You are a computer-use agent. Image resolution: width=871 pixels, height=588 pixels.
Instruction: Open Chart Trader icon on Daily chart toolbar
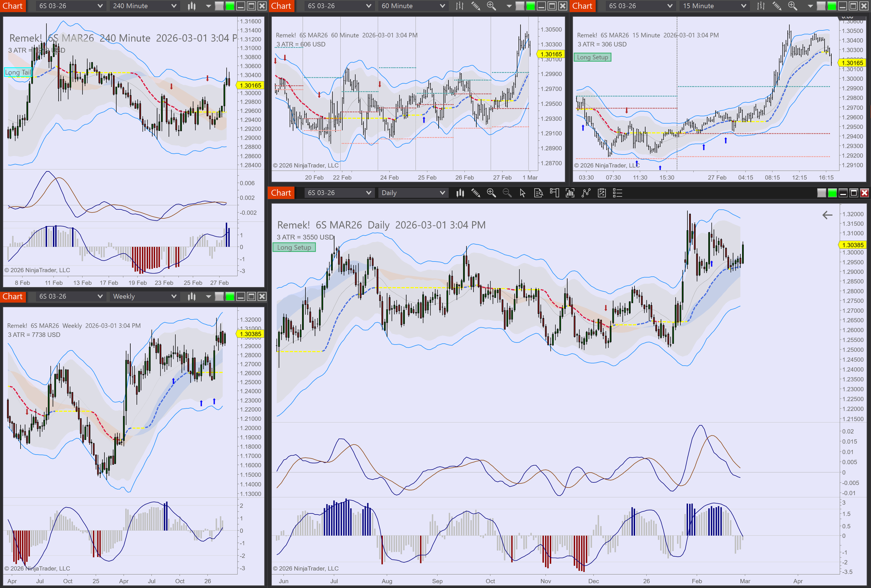pos(554,193)
